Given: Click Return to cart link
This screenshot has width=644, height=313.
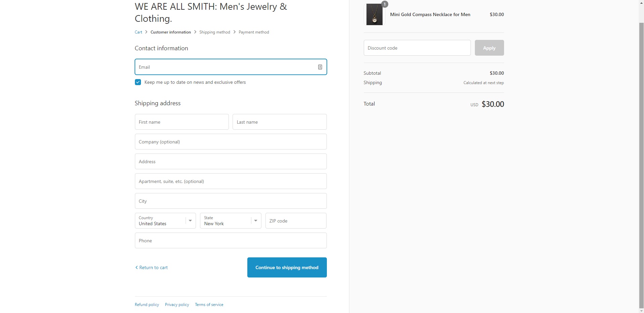Looking at the screenshot, I should (153, 267).
